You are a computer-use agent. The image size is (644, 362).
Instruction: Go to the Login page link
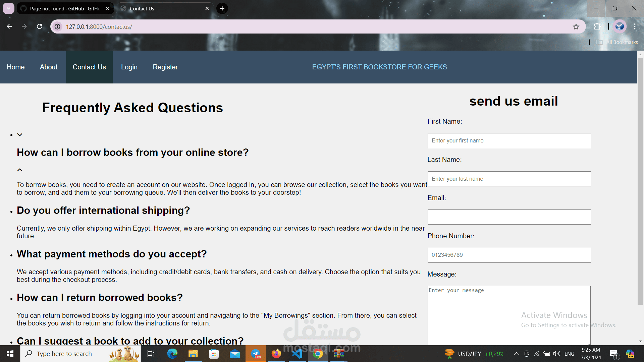click(129, 67)
